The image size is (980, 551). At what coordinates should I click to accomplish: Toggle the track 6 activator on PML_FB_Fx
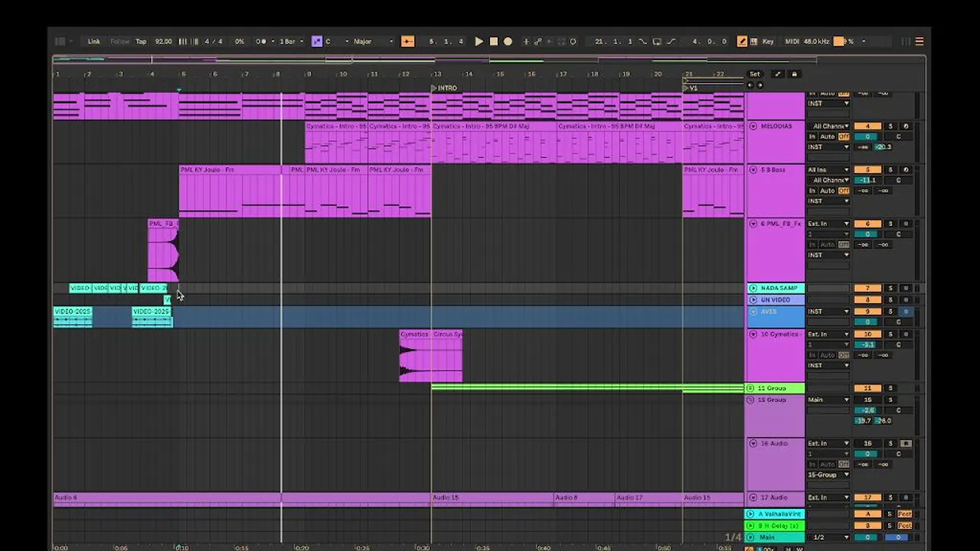click(867, 224)
